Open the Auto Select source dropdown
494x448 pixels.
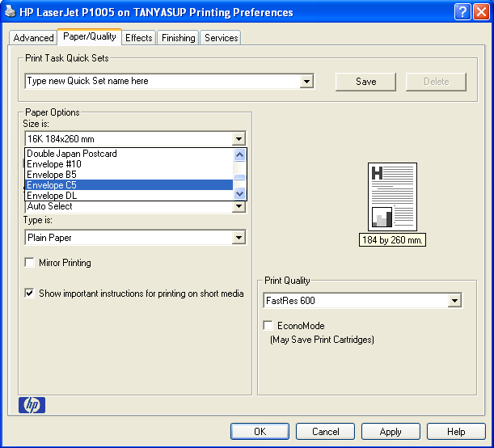coord(239,206)
